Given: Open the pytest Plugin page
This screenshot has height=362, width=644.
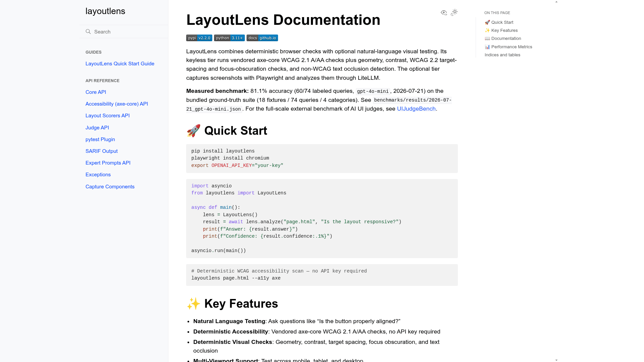Looking at the screenshot, I should tap(100, 139).
